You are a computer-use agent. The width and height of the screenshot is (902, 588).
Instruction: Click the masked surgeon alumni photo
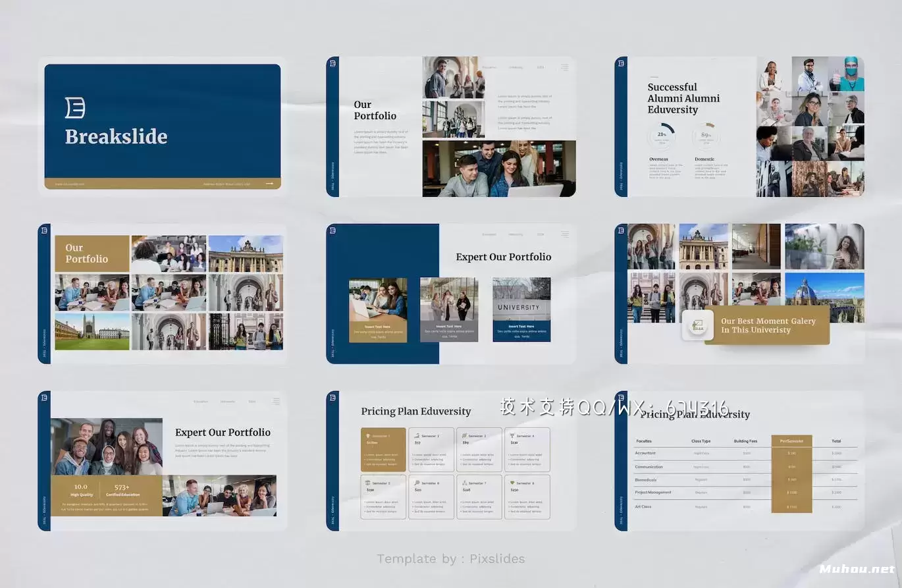846,74
